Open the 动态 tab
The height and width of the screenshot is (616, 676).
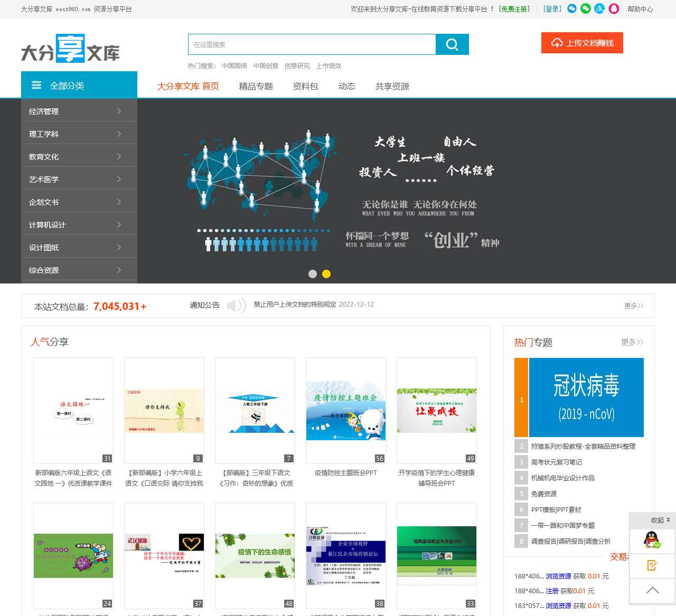[x=346, y=86]
